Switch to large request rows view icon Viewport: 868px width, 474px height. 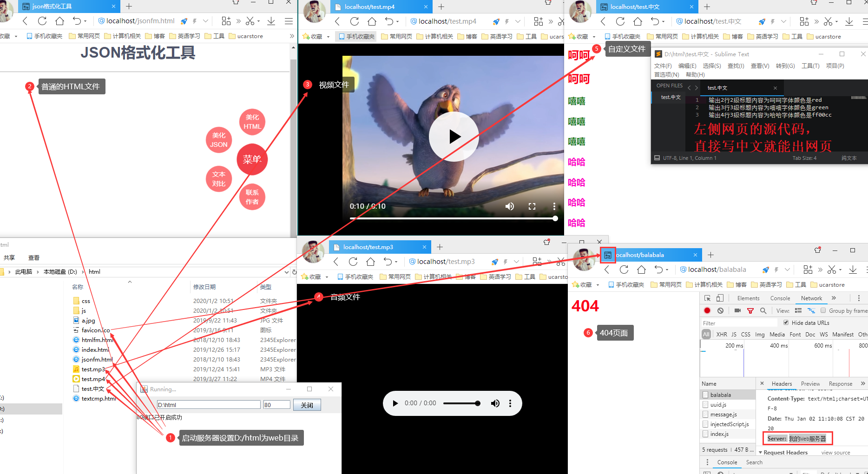798,310
